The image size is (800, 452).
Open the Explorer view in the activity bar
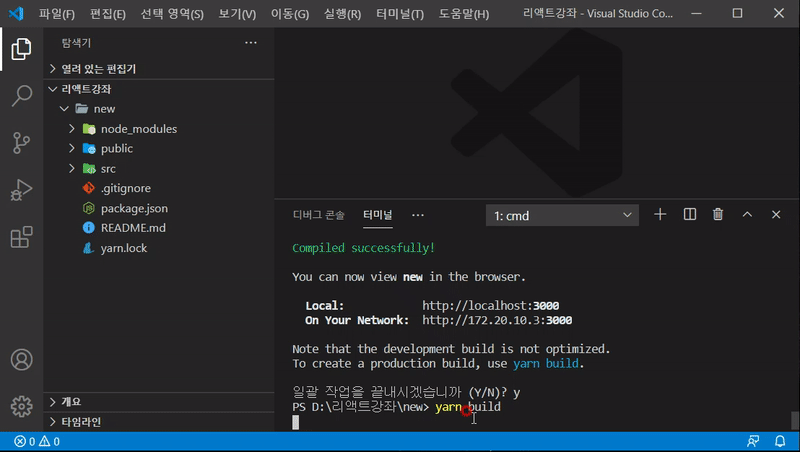[21, 49]
